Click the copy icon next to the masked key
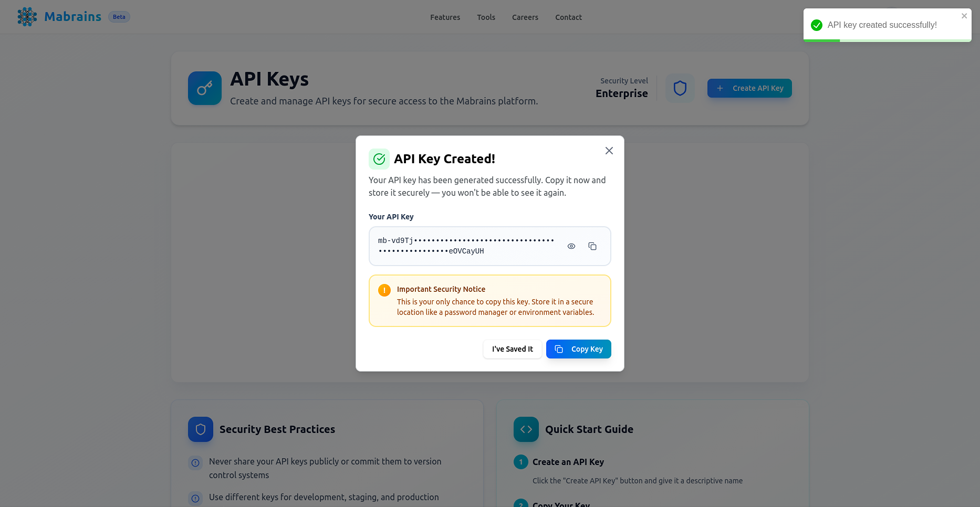This screenshot has height=507, width=980. click(x=592, y=246)
